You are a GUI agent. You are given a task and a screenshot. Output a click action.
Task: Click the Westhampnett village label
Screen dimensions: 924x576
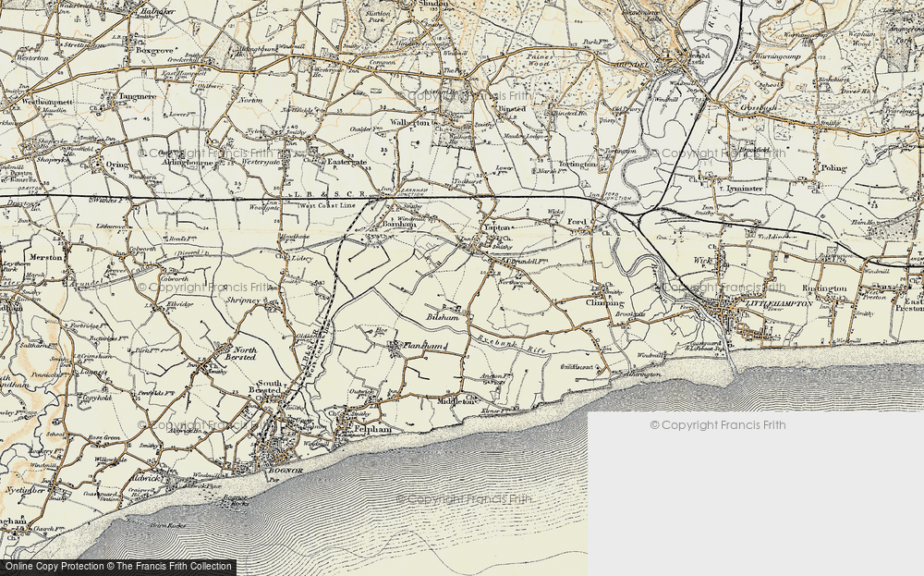[x=47, y=102]
